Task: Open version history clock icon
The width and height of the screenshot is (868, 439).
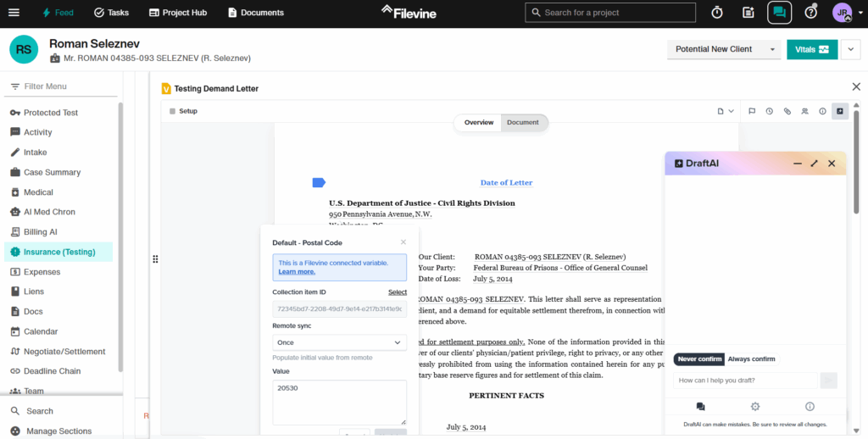Action: (769, 111)
